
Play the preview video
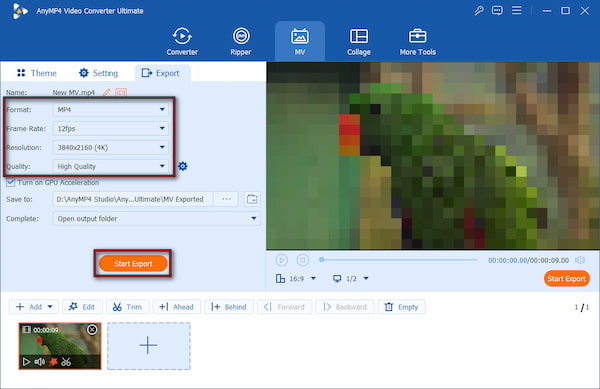coord(282,260)
